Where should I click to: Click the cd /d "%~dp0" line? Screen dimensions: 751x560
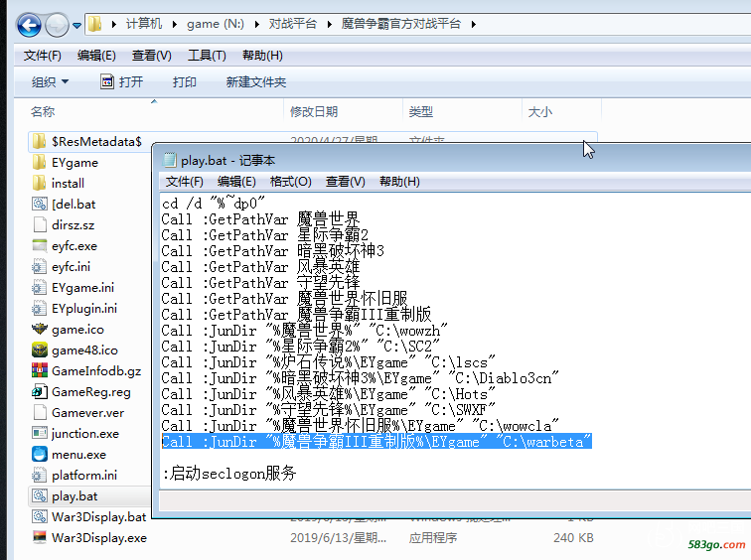214,204
